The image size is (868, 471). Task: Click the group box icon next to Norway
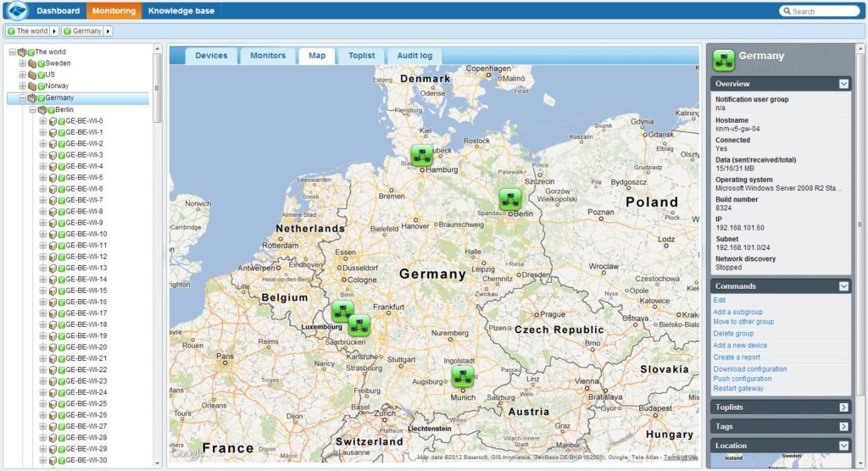[32, 86]
